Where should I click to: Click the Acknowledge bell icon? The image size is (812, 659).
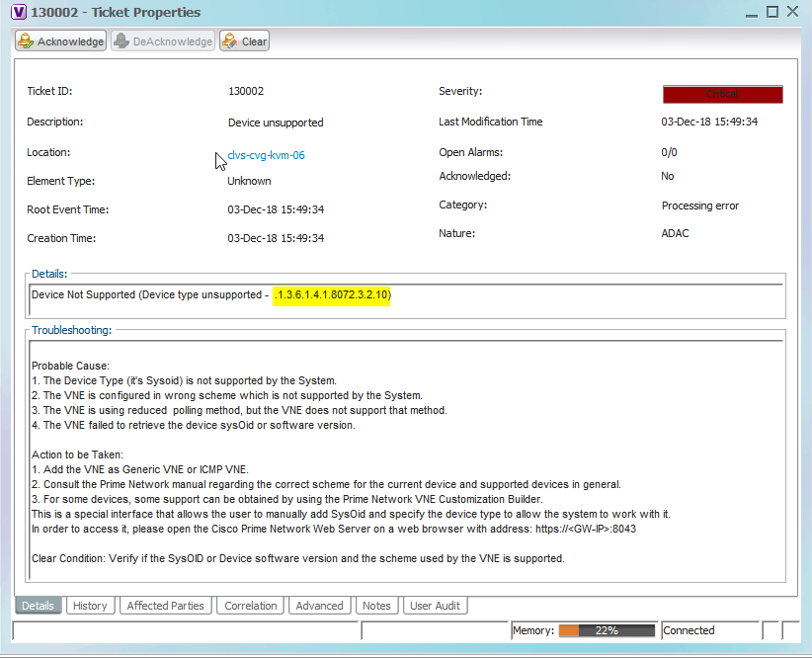tap(24, 41)
